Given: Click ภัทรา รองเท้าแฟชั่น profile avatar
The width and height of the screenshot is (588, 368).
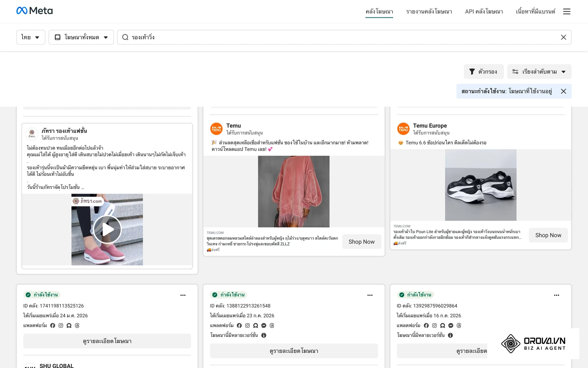Looking at the screenshot, I should pos(32,134).
